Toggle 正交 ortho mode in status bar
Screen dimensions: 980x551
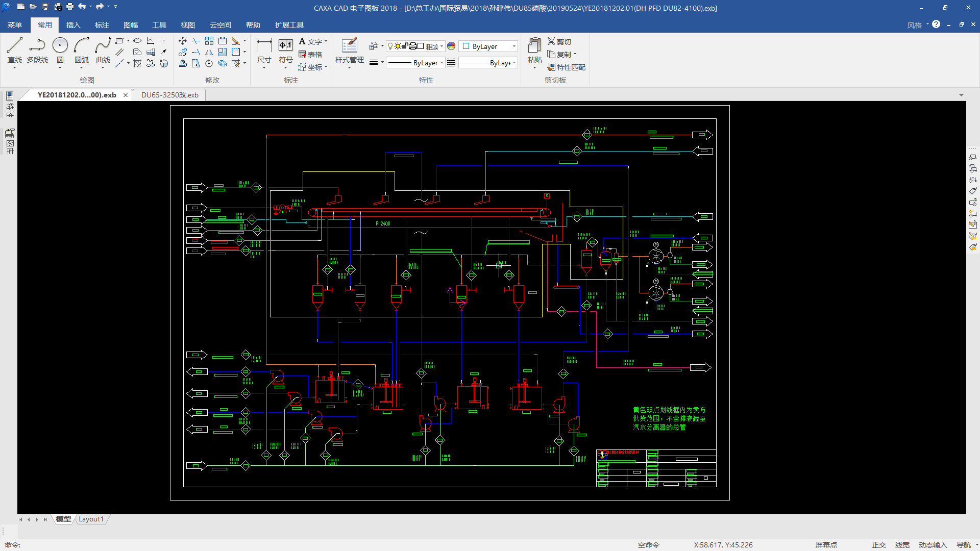[878, 545]
